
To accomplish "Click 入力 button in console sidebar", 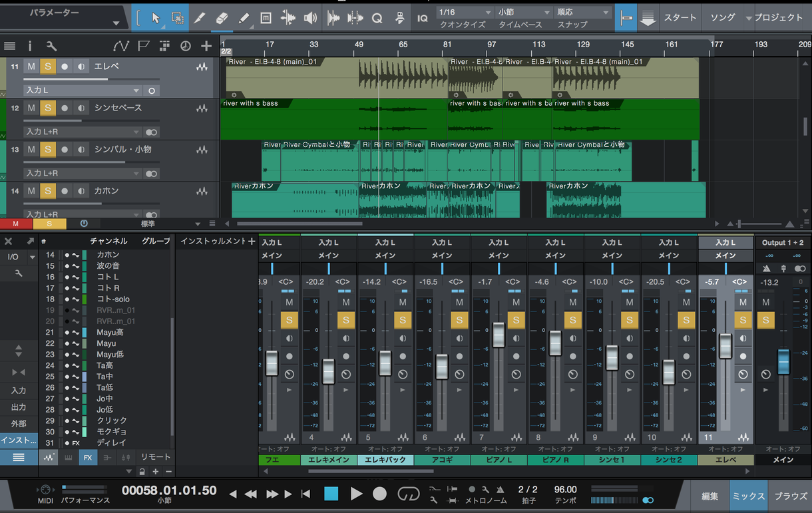I will pos(19,391).
